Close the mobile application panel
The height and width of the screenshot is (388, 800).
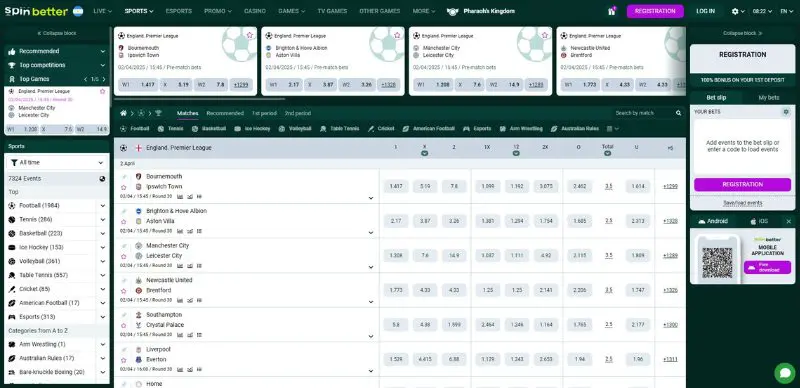(x=788, y=222)
